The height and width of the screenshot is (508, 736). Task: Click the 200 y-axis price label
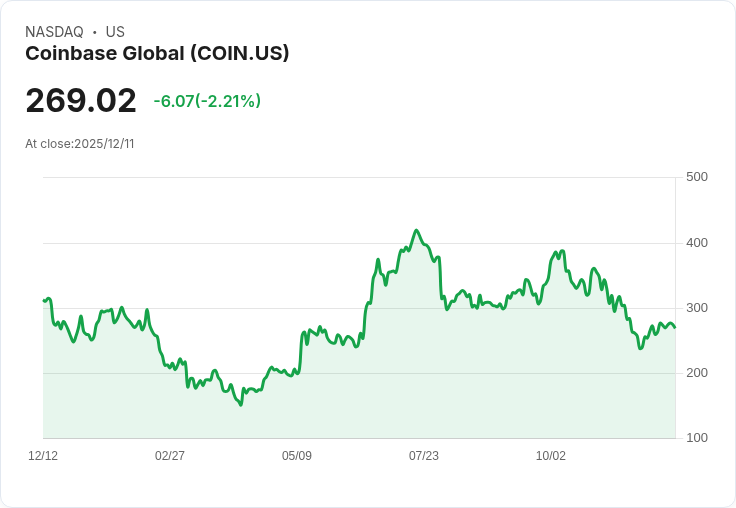[697, 373]
